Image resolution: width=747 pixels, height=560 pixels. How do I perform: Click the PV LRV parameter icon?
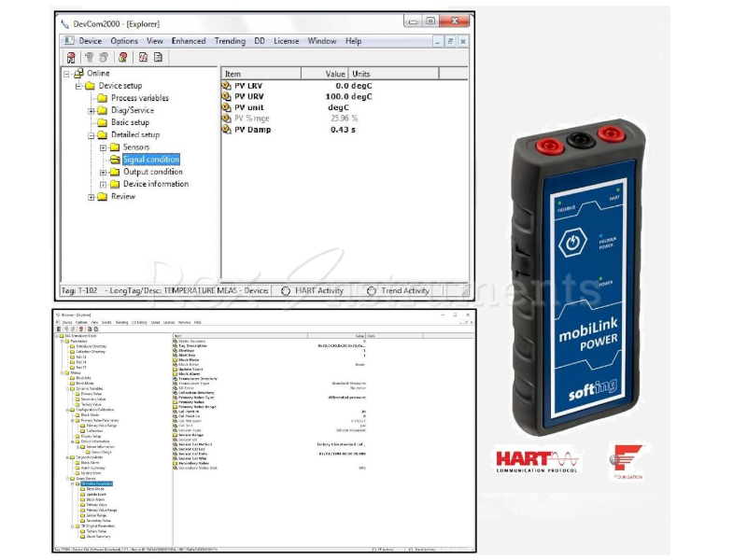click(x=226, y=86)
